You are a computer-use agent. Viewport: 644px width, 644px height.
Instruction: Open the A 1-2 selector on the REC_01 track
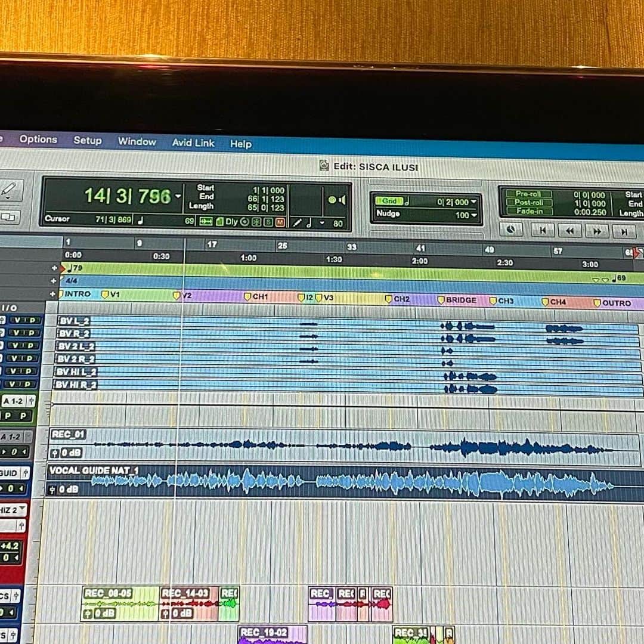tap(16, 436)
